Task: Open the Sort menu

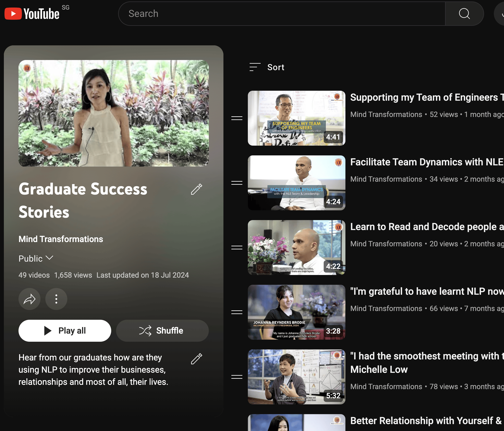Action: click(267, 67)
